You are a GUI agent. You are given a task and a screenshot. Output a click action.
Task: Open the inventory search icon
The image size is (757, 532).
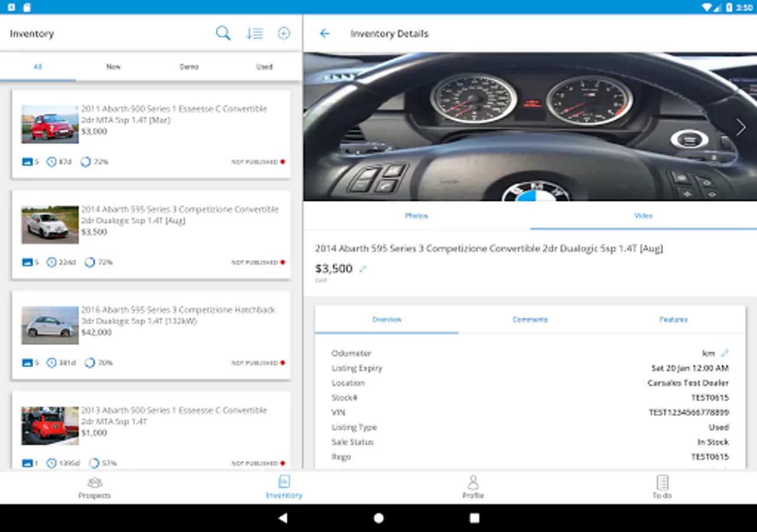coord(223,34)
